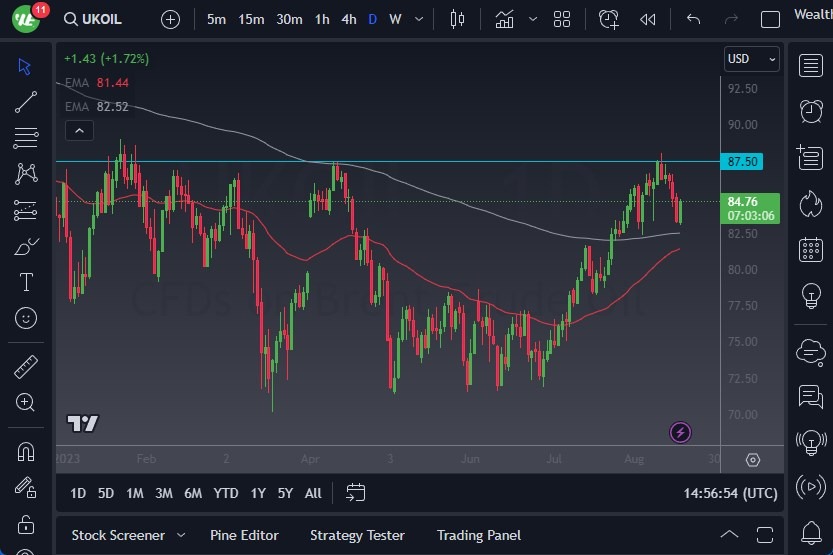The width and height of the screenshot is (833, 555).
Task: Open the watchlist panel icon
Action: click(x=810, y=66)
